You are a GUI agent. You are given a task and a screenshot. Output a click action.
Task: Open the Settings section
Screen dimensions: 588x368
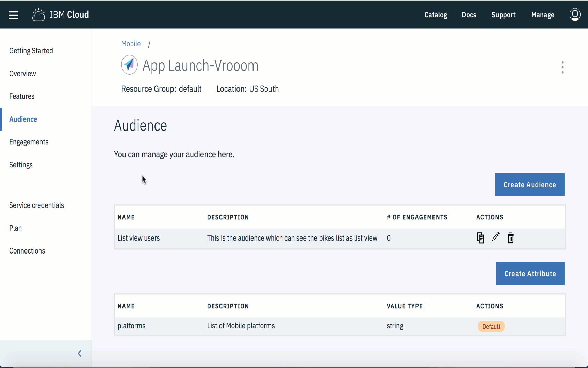[21, 165]
